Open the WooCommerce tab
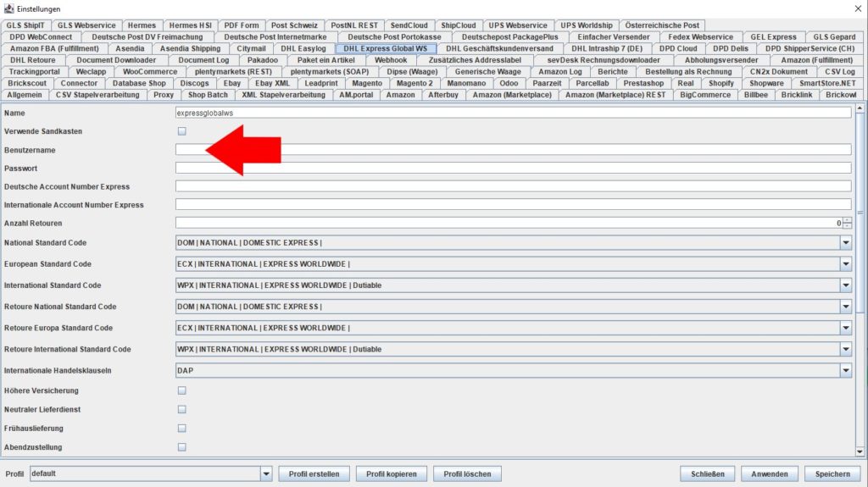 coord(150,72)
